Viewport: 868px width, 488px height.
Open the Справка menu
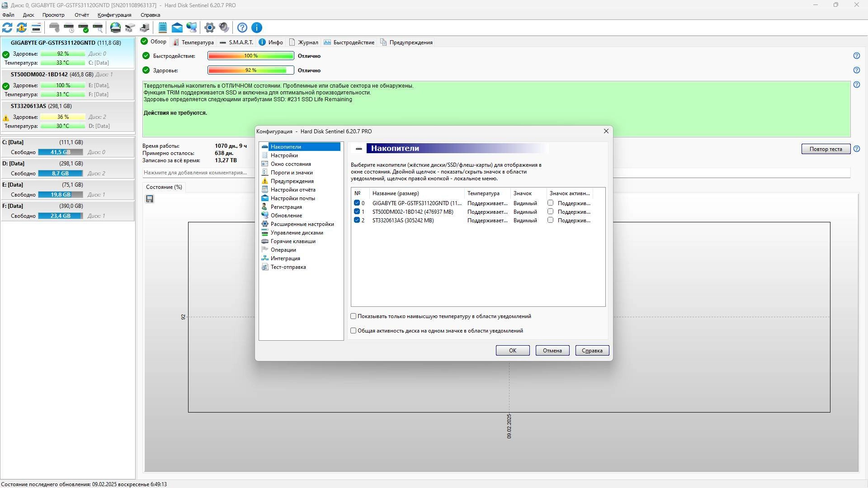(x=150, y=15)
